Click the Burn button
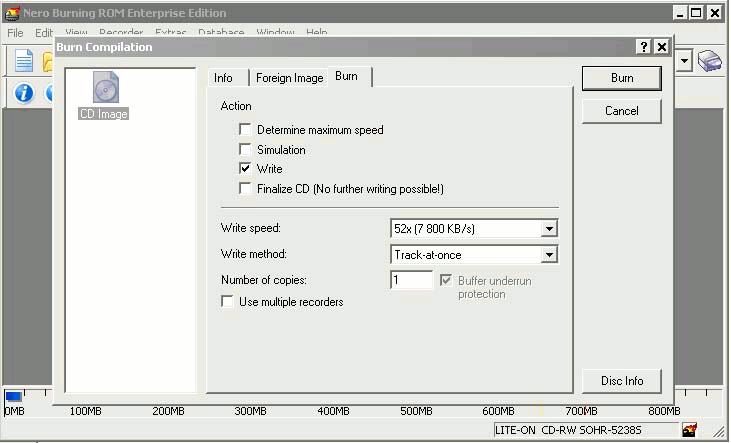The height and width of the screenshot is (443, 731). tap(621, 78)
